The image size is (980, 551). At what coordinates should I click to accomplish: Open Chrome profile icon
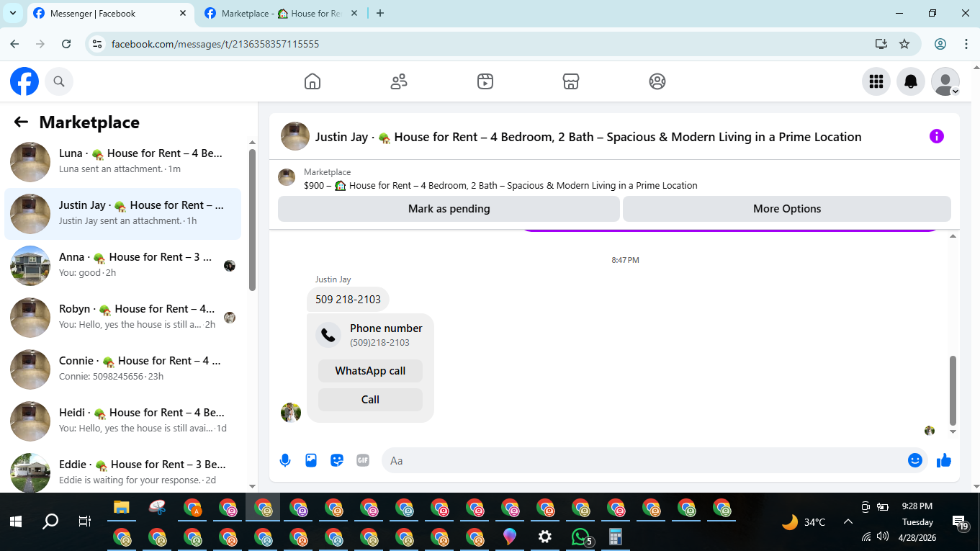tap(940, 44)
